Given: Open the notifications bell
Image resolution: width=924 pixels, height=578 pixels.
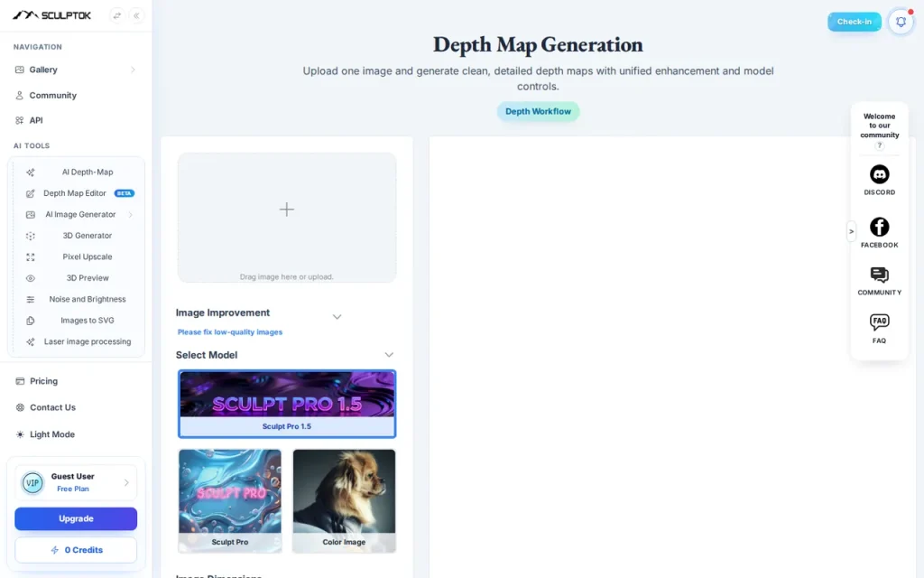Looking at the screenshot, I should 901,22.
